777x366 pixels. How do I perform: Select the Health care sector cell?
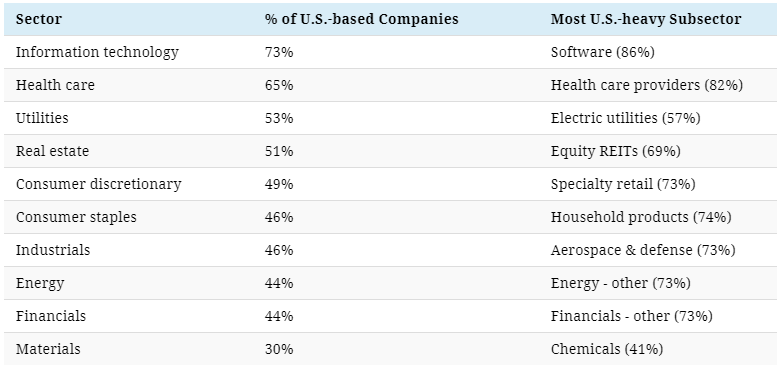(x=55, y=85)
